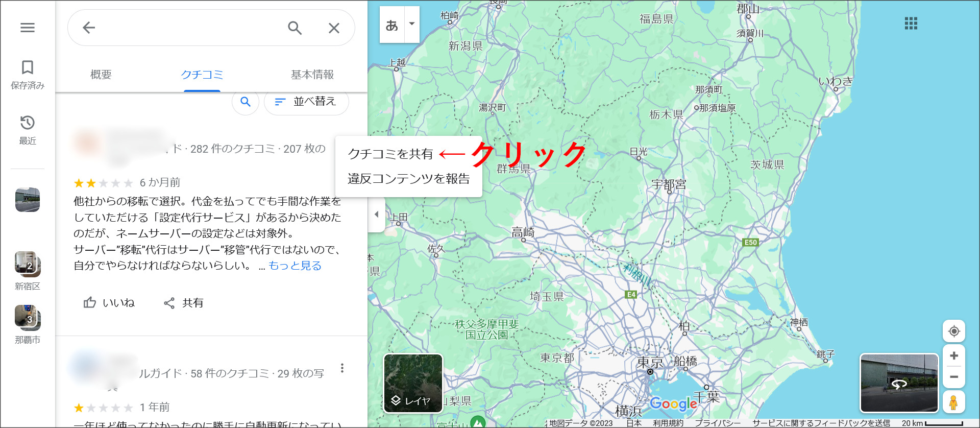The height and width of the screenshot is (428, 980).
Task: Clear the search with the X icon
Action: 334,28
